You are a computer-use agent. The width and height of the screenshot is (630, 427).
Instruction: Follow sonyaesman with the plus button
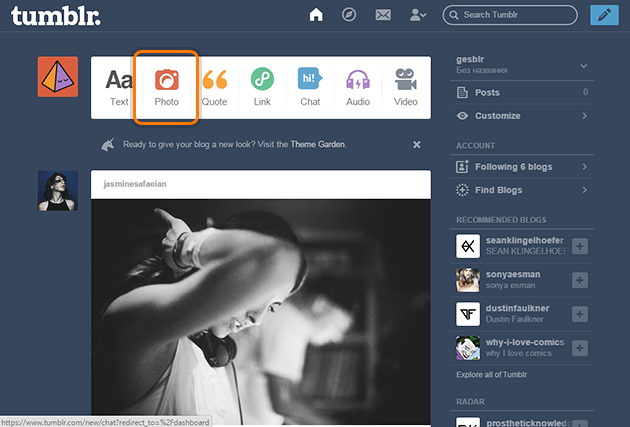[x=581, y=278]
